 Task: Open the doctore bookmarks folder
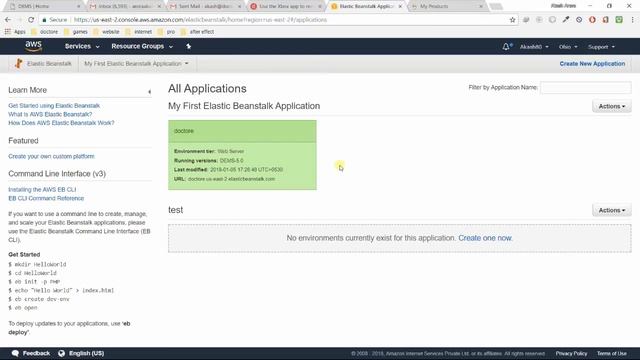point(44,31)
